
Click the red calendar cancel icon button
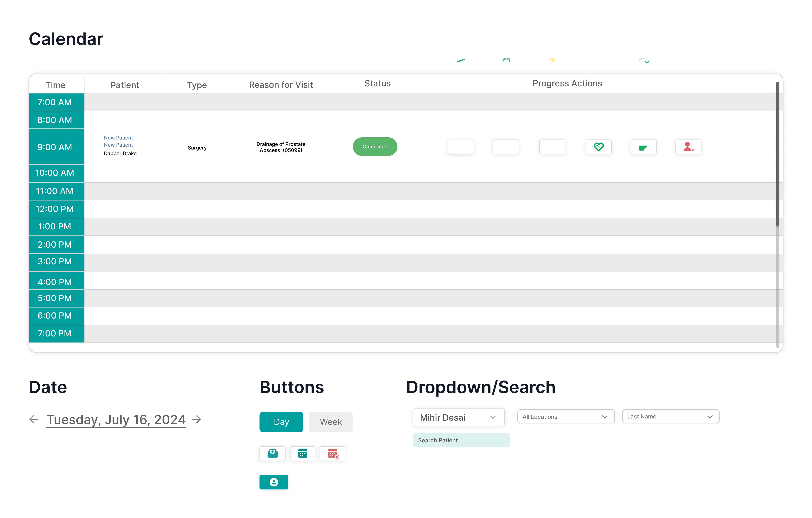(333, 454)
